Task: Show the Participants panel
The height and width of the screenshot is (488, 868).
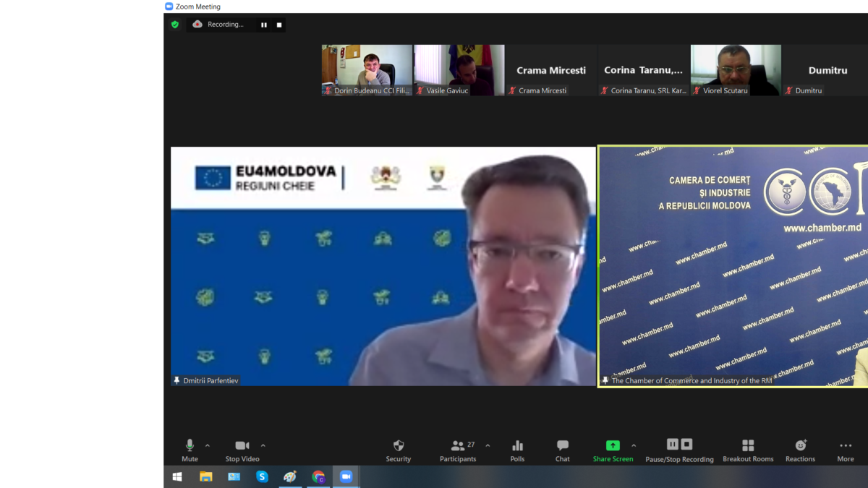Action: [458, 450]
